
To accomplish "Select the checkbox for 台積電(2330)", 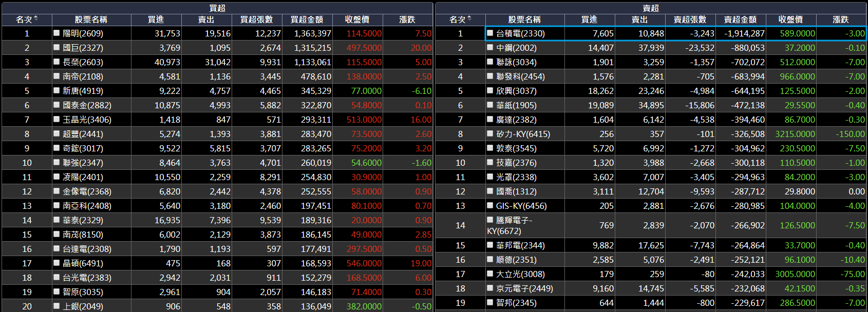I will pos(490,33).
